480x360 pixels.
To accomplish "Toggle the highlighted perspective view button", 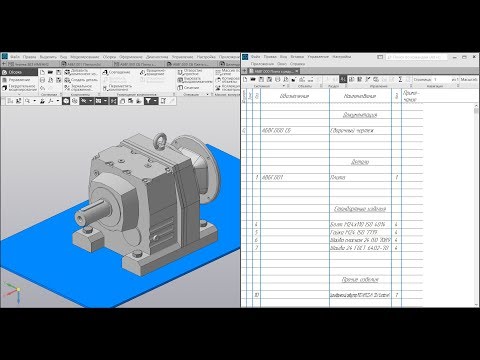I will click(113, 101).
